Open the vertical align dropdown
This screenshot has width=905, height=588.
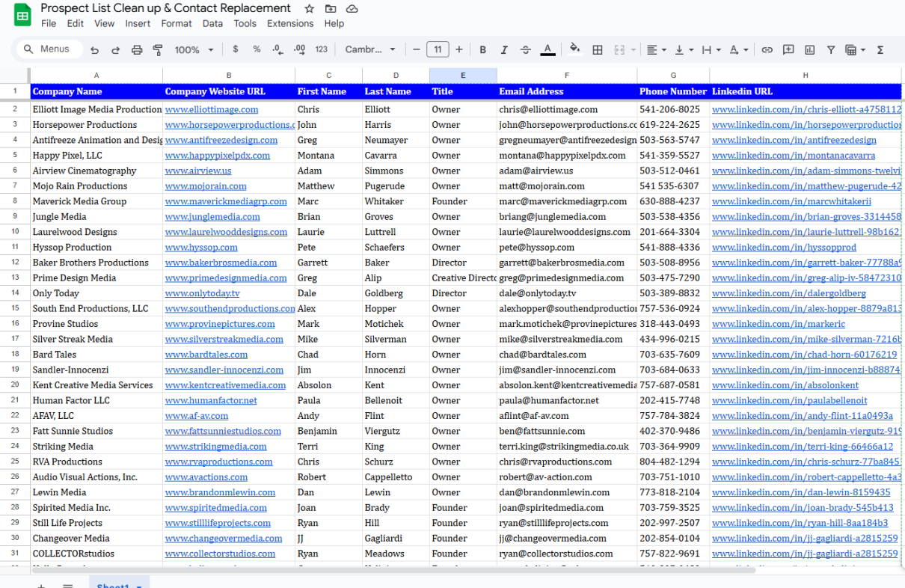(x=684, y=50)
